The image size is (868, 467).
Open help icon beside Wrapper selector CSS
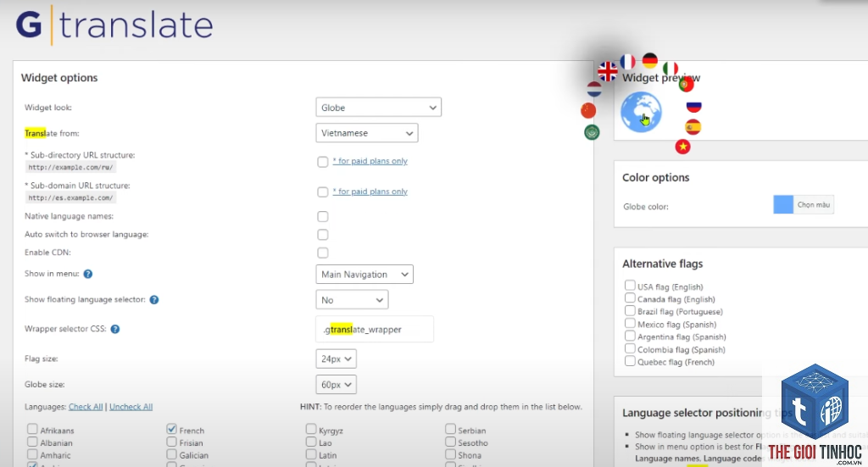coord(115,329)
